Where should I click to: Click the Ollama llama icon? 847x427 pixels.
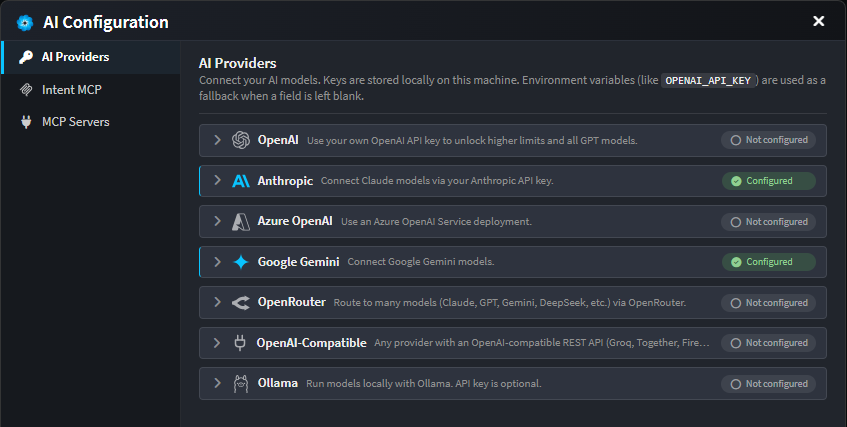click(241, 384)
